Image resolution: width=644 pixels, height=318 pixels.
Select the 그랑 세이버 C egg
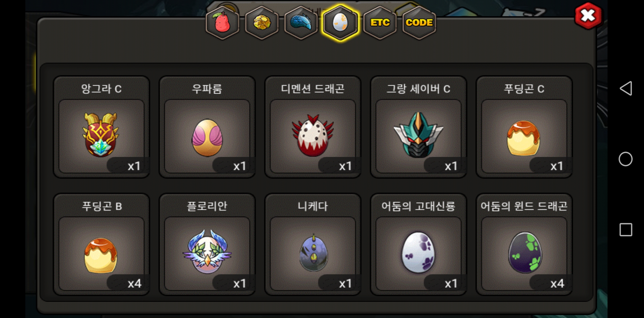click(x=418, y=127)
